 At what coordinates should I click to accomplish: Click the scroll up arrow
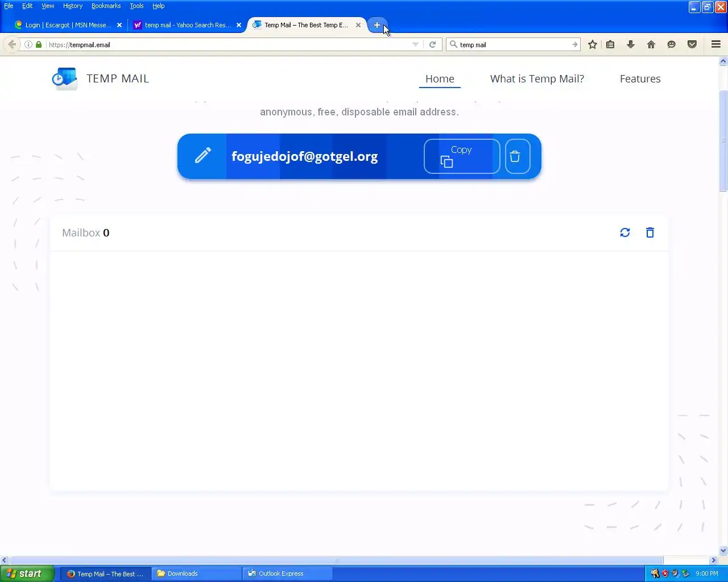(x=723, y=61)
